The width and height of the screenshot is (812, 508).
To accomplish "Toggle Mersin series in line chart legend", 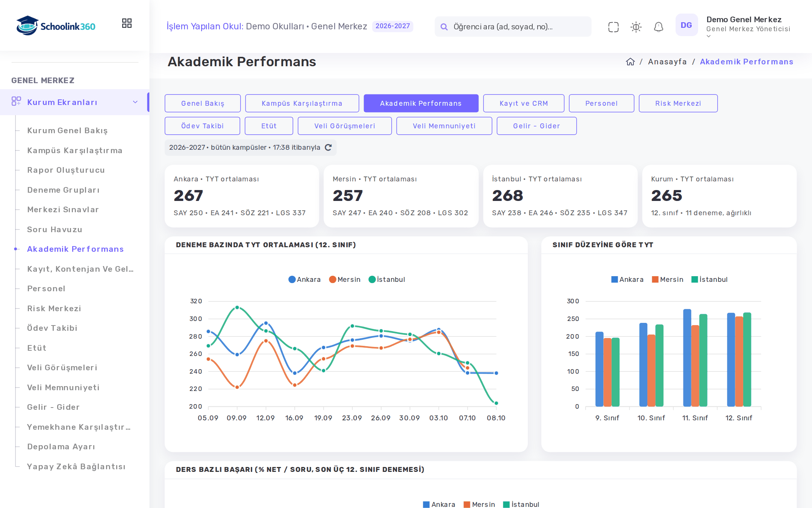I will coord(345,280).
